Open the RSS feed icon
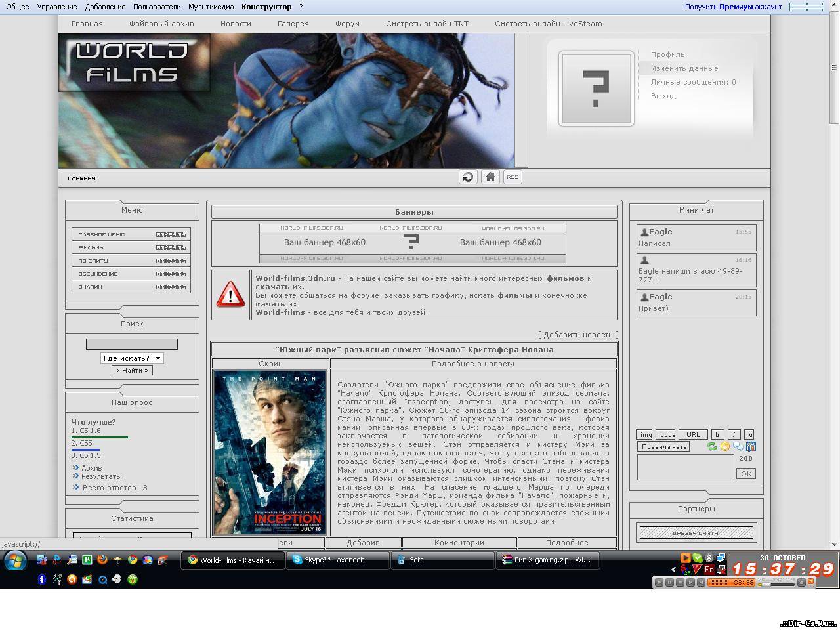The width and height of the screenshot is (840, 630). pos(513,177)
